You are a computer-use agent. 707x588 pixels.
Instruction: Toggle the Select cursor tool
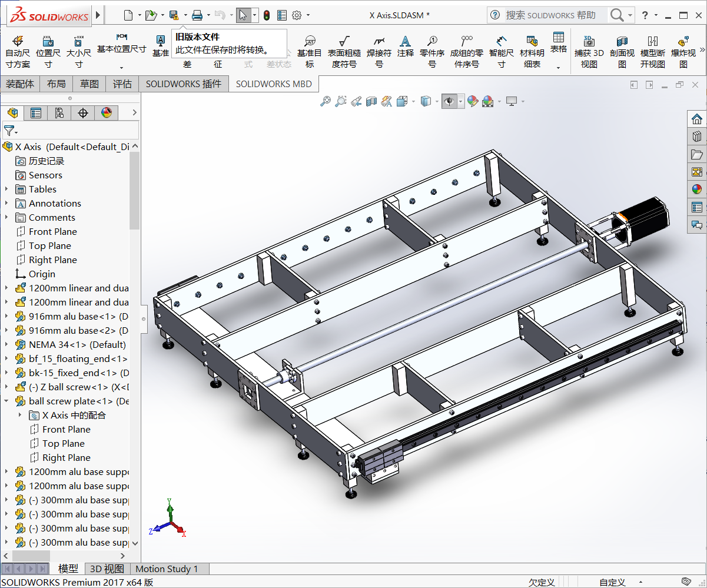click(243, 15)
